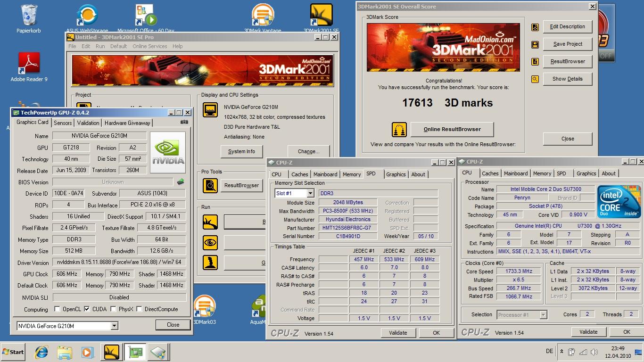Open the Adobe Reader 9 desktop shortcut

tap(29, 67)
